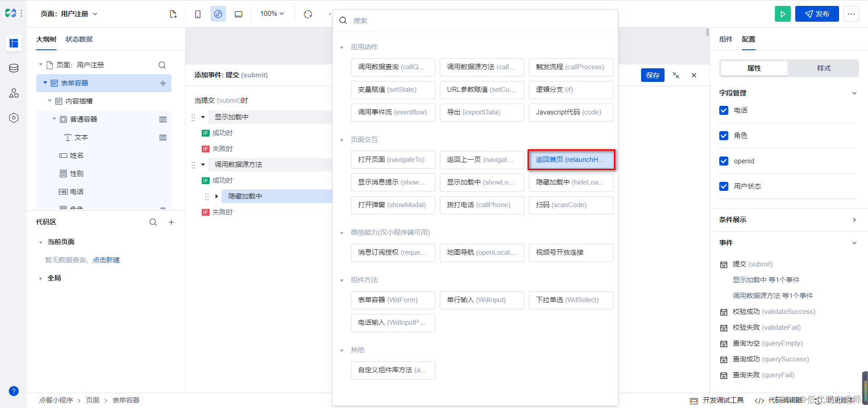Select the 属性 tab
Screen dimensions: 868x408
point(754,68)
